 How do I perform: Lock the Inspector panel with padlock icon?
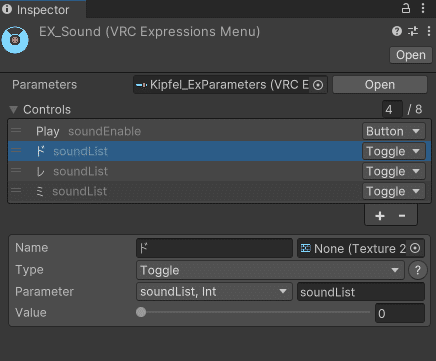coord(406,8)
